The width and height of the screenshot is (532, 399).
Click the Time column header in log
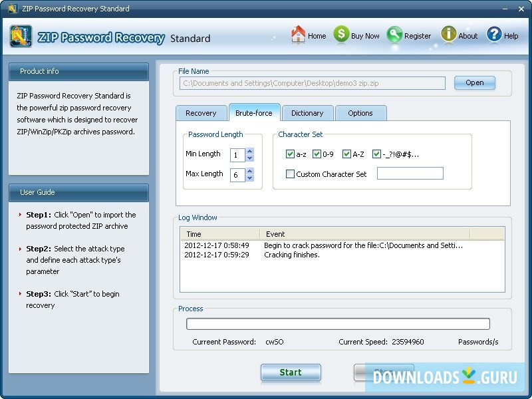[x=220, y=234]
